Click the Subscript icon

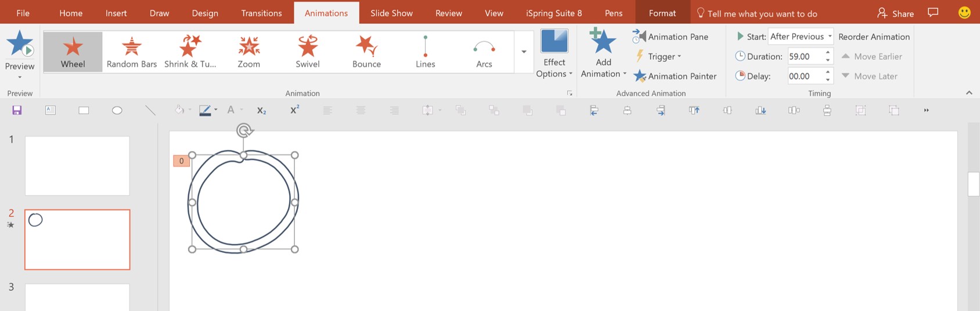pos(261,110)
